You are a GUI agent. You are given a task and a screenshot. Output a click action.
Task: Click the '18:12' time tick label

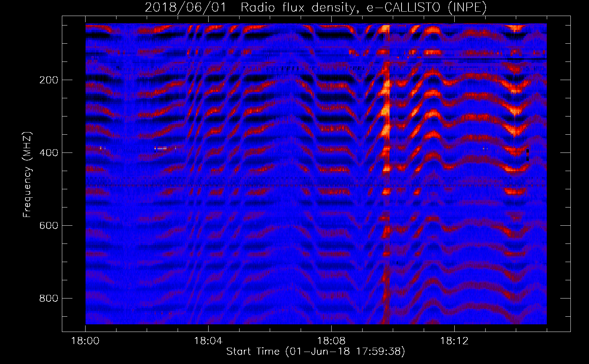(x=454, y=341)
